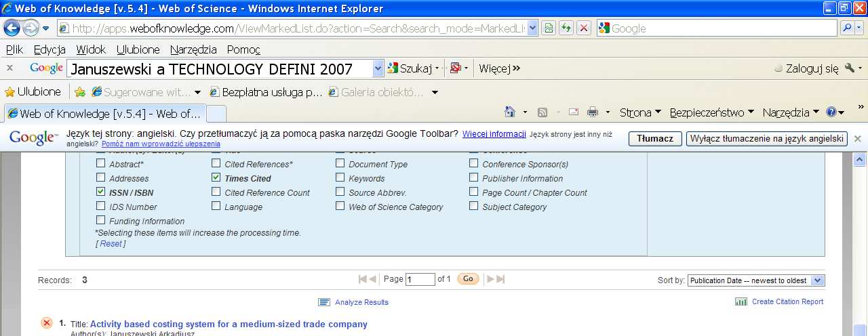Click the add to favorites bar star icon

[80, 91]
